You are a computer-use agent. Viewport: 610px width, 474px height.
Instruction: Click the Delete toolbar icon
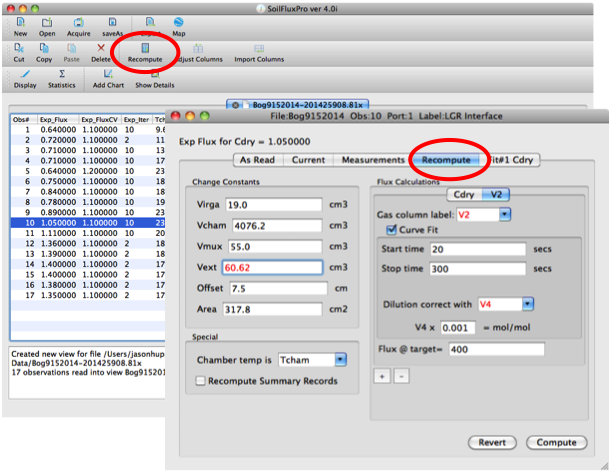(101, 53)
